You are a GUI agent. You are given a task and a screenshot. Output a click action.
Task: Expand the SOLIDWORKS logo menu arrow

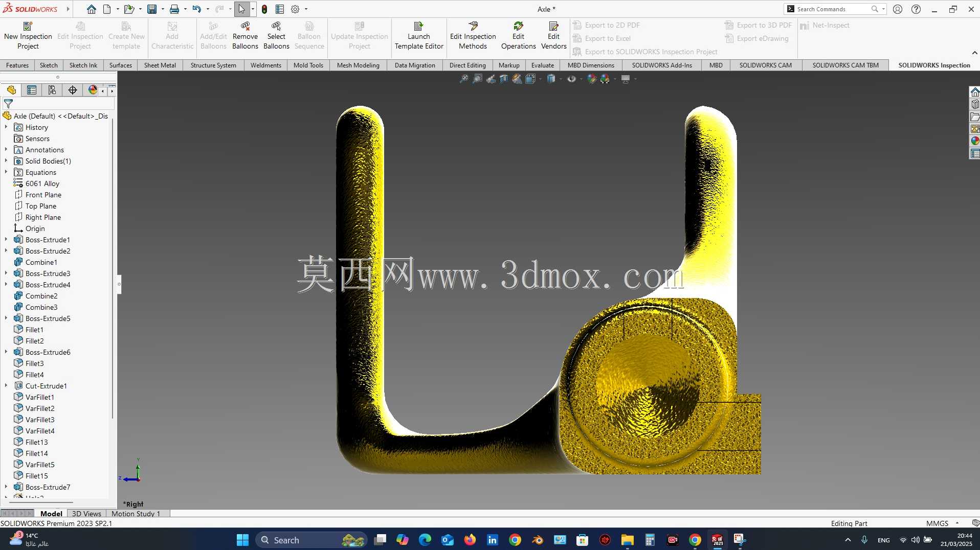pos(68,9)
